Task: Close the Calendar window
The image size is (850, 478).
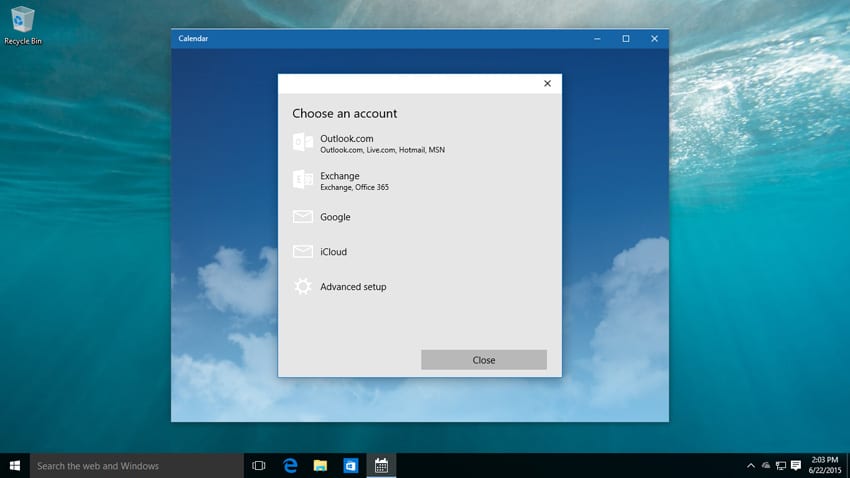Action: [x=654, y=38]
